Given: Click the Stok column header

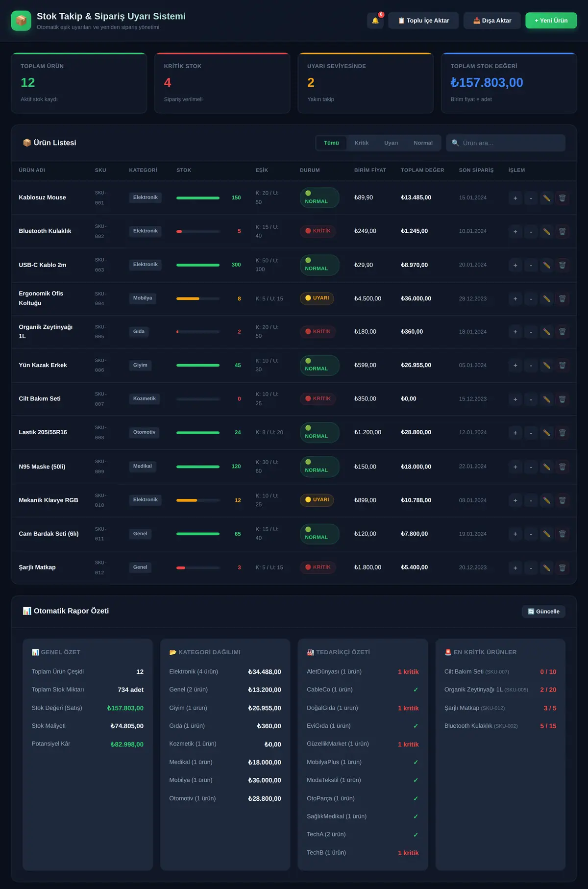Looking at the screenshot, I should (x=184, y=170).
